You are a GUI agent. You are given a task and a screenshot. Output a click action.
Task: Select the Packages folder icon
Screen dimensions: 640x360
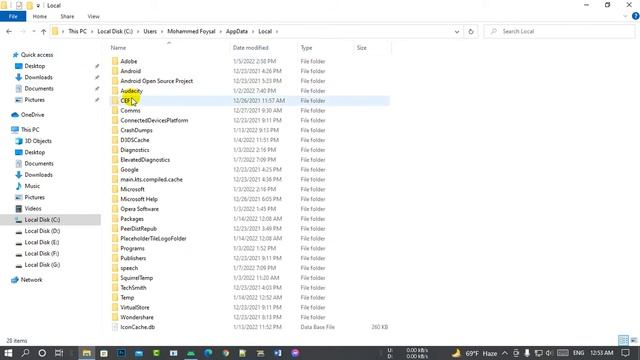(x=115, y=219)
